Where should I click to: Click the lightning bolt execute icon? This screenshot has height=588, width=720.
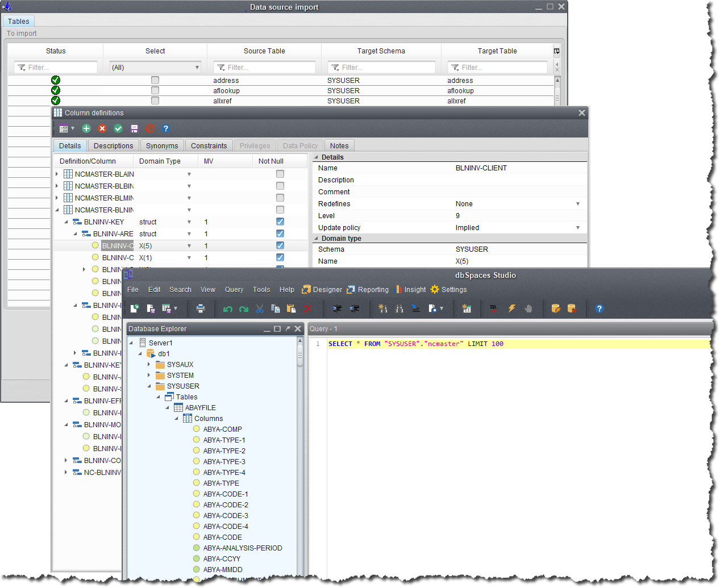511,308
